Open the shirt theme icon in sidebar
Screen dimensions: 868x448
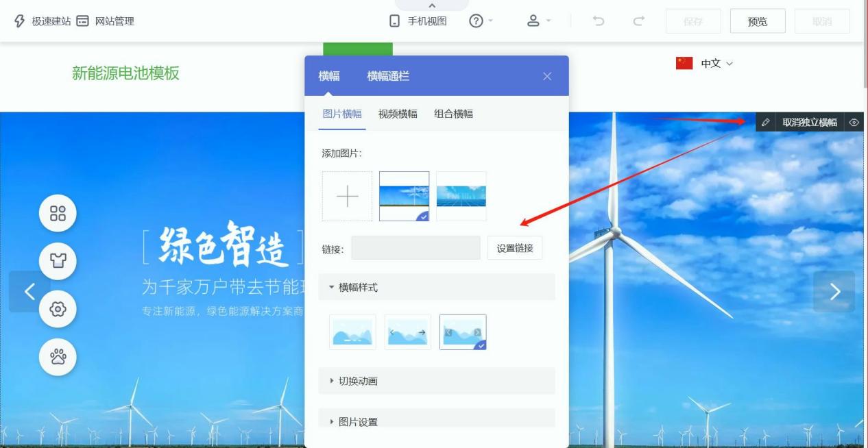coord(58,261)
